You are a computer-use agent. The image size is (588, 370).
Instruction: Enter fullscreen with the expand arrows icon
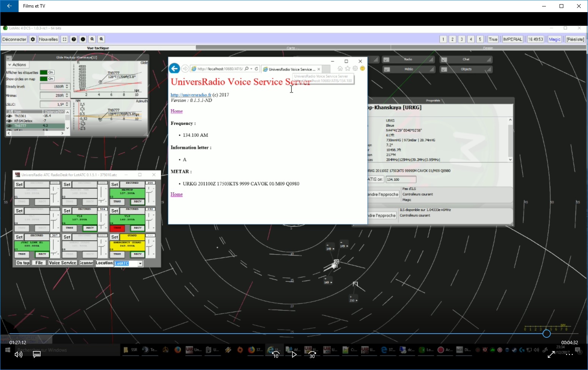point(551,354)
